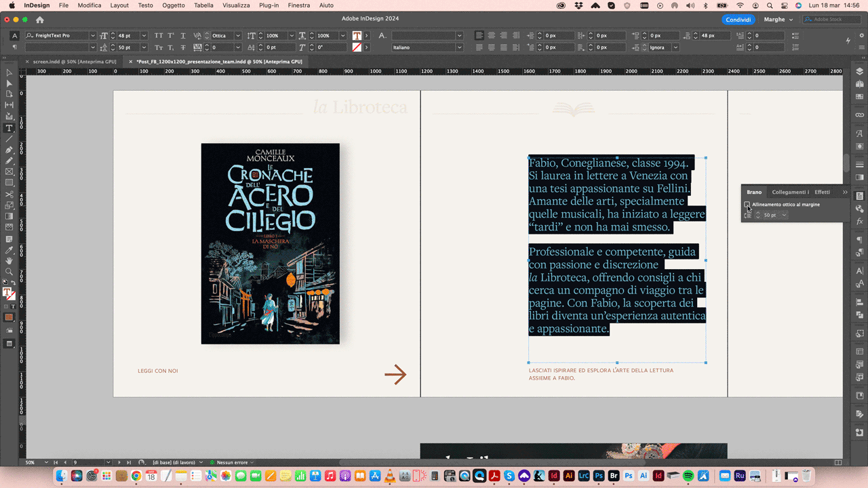Select the Line tool

pos(9,139)
